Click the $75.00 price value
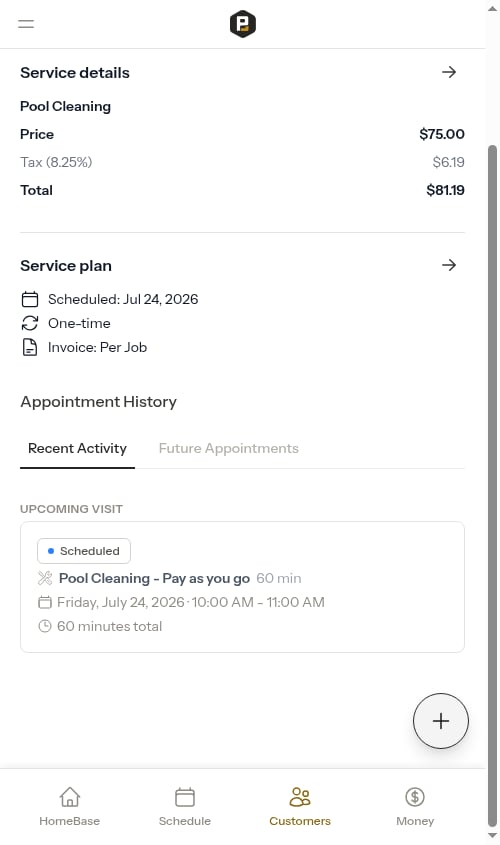The width and height of the screenshot is (500, 845). (442, 134)
